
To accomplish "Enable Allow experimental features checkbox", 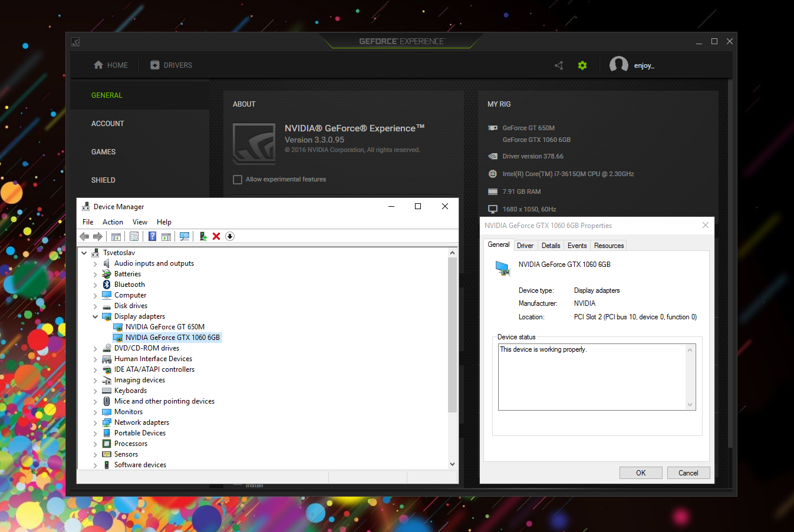I will 238,180.
